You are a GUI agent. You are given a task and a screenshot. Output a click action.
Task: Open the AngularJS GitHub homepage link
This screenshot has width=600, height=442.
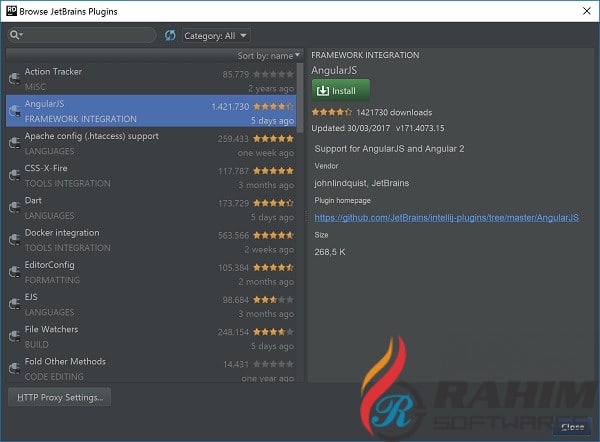click(x=447, y=218)
